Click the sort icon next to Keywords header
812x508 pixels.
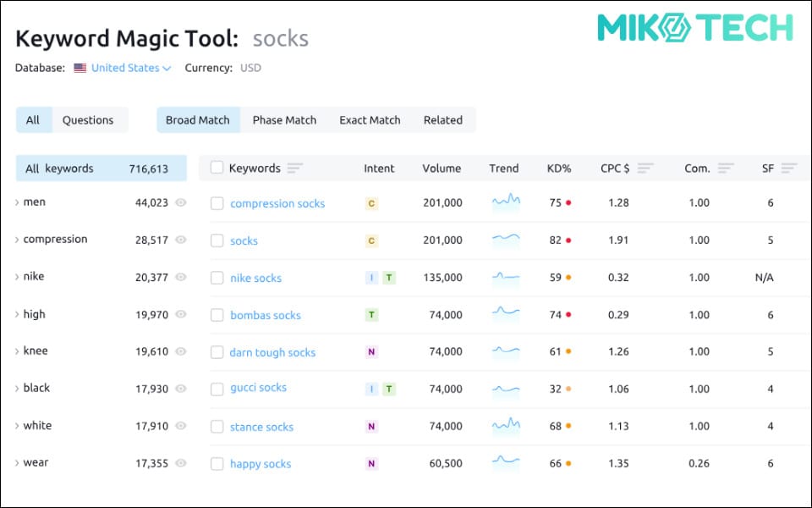click(294, 168)
